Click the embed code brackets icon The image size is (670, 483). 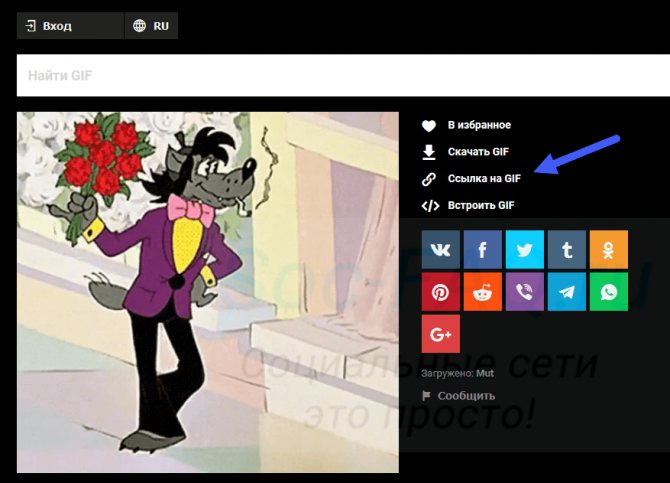coord(430,206)
